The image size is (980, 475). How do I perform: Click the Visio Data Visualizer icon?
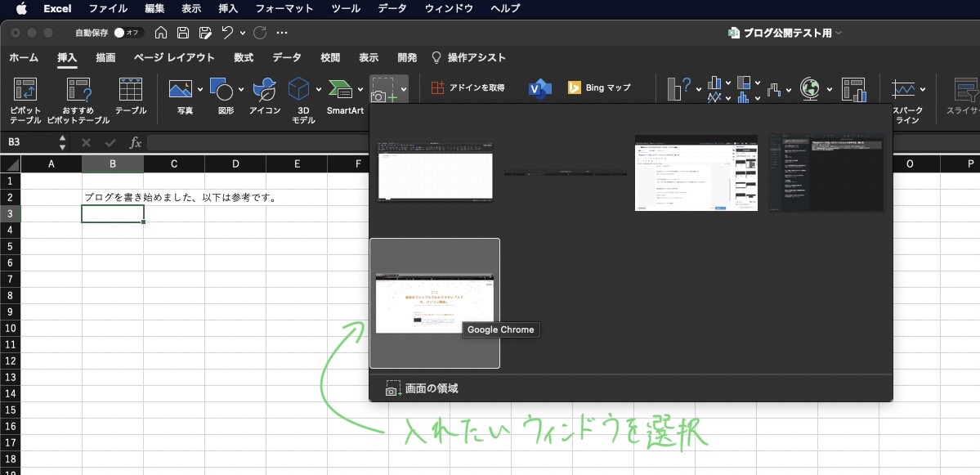(x=539, y=87)
